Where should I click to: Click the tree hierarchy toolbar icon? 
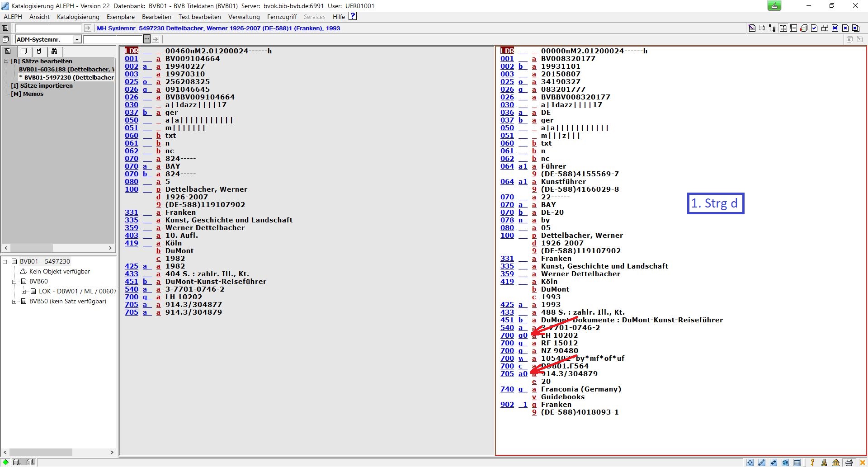(772, 28)
